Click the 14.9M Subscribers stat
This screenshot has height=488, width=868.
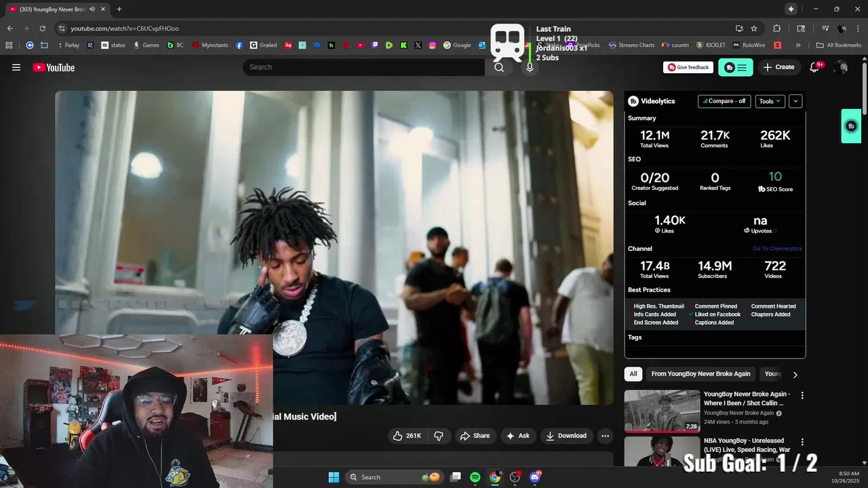click(x=714, y=269)
